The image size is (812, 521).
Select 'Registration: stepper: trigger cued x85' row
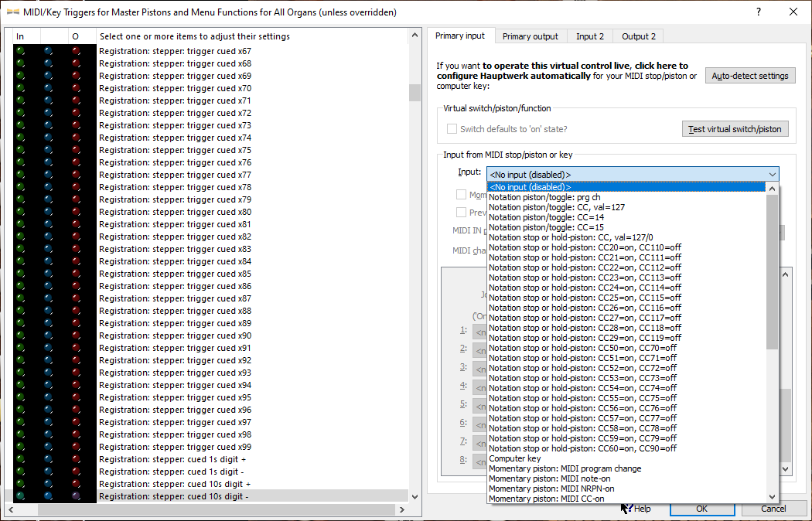[175, 274]
